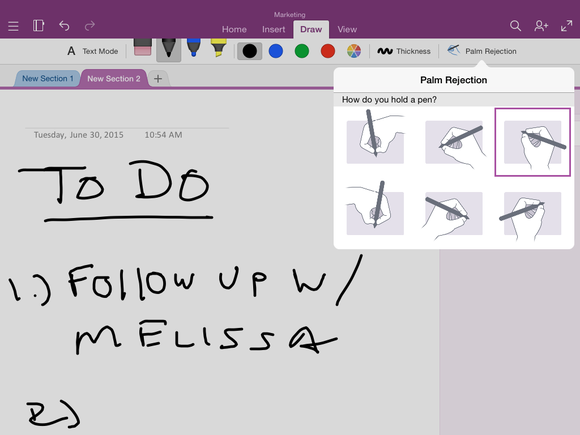The height and width of the screenshot is (435, 580).
Task: Open New Section 1 tab
Action: click(x=47, y=78)
